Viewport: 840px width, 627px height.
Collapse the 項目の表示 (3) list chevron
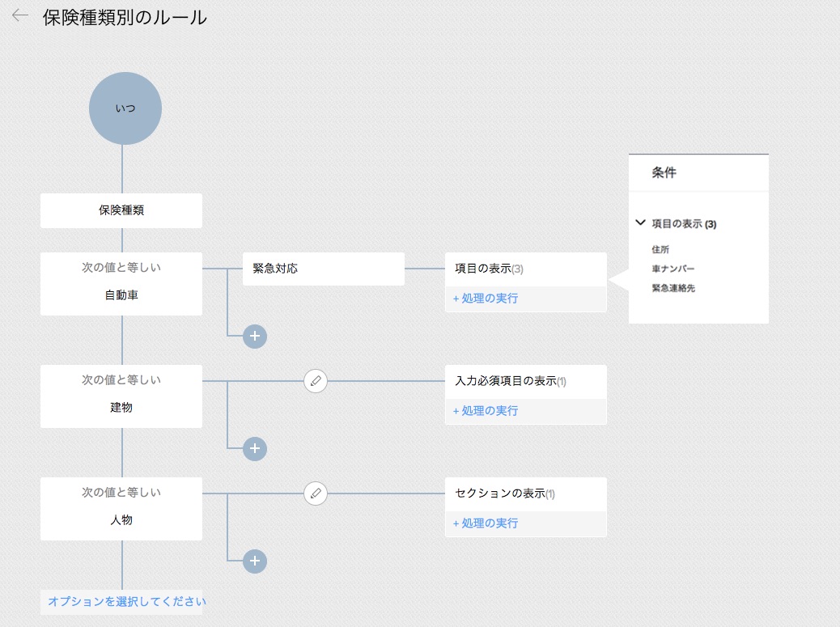pyautogui.click(x=641, y=222)
